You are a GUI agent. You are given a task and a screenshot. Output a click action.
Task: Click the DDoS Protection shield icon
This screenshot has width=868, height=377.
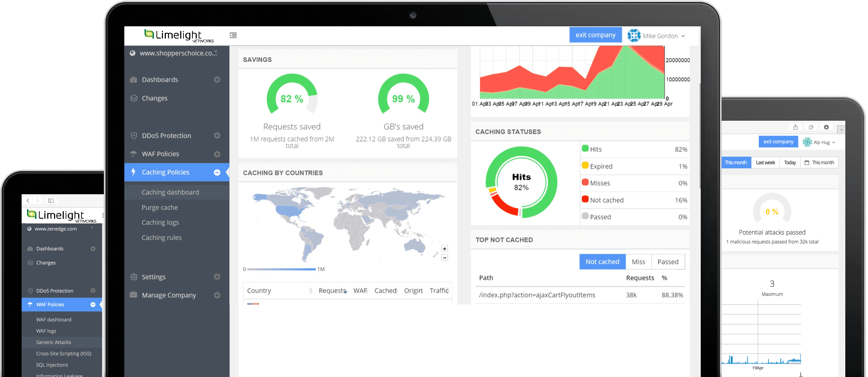(134, 136)
